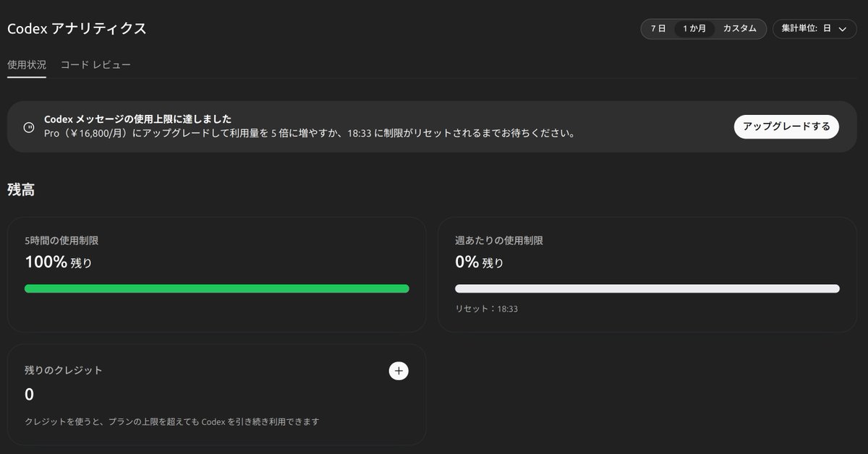Click the アップグレードする button
Viewport: 868px width, 454px height.
(786, 127)
